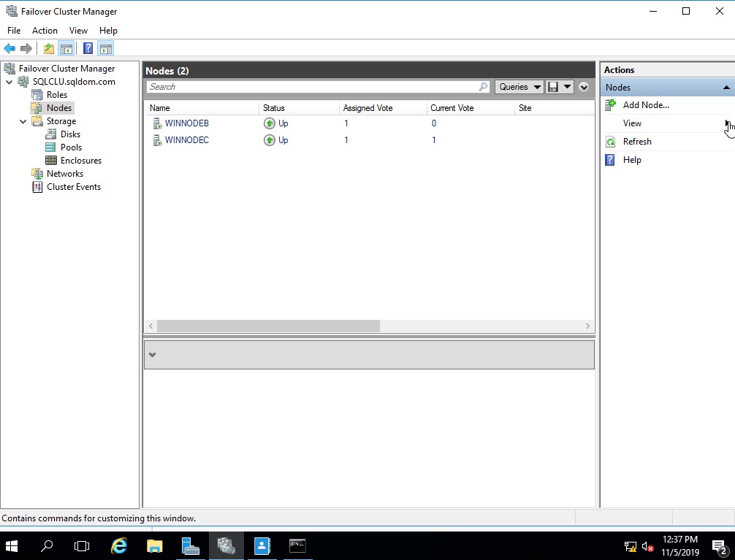Click the Back arrow toolbar icon

coord(9,48)
